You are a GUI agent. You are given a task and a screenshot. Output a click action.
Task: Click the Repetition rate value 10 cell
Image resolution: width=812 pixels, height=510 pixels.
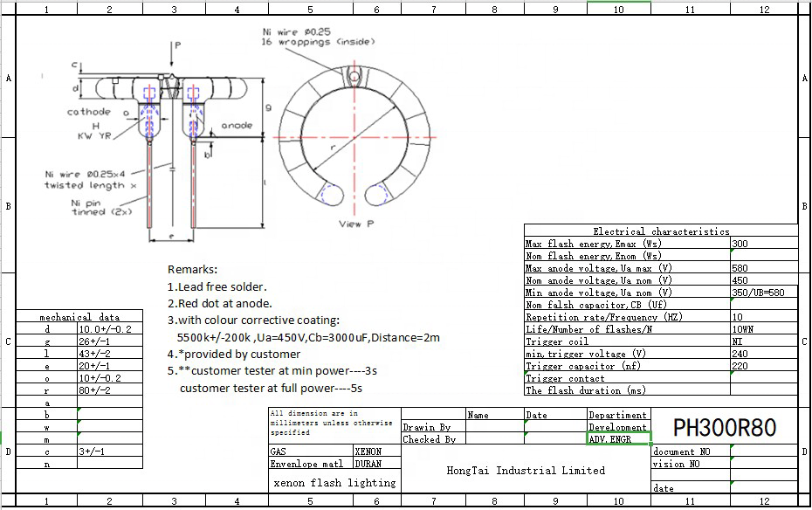(x=764, y=316)
